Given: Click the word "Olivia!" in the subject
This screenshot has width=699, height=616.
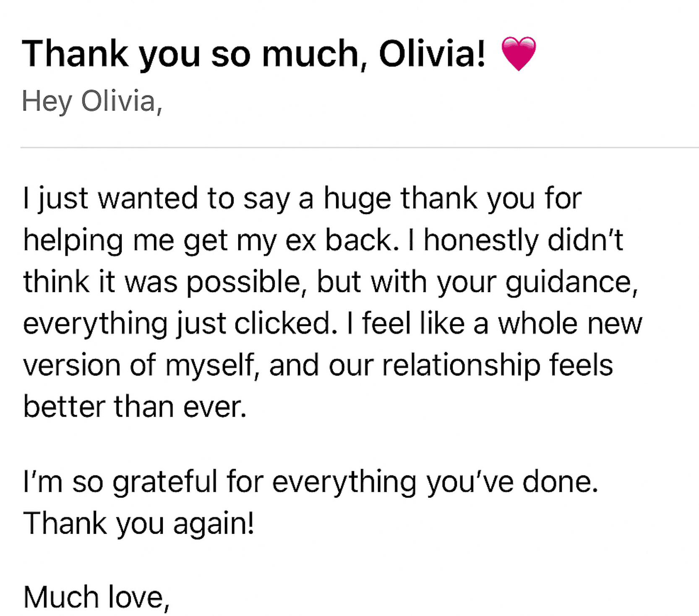Looking at the screenshot, I should point(433,54).
